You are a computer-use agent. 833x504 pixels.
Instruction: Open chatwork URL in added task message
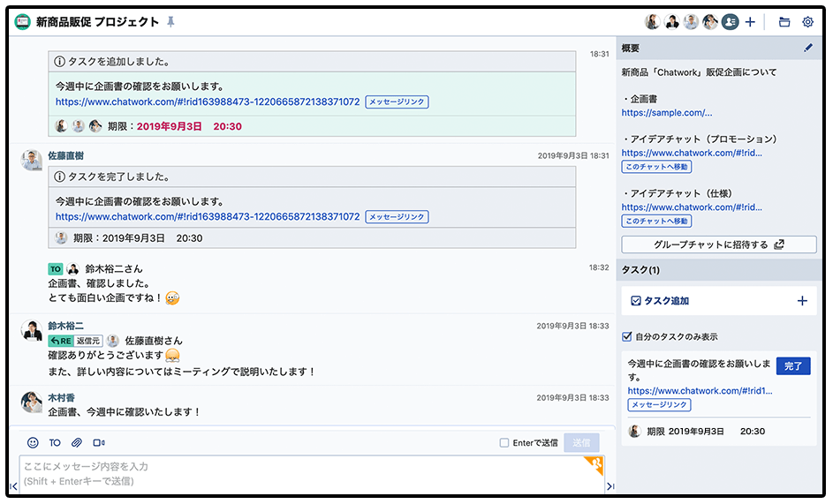pos(208,102)
